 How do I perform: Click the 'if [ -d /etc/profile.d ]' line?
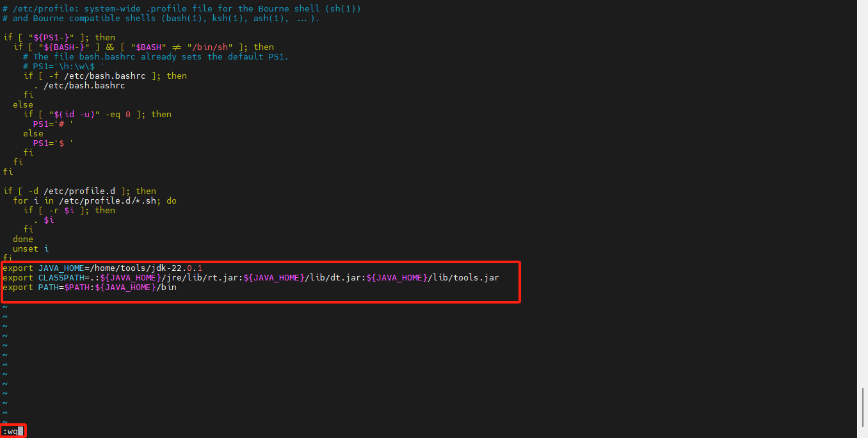79,191
